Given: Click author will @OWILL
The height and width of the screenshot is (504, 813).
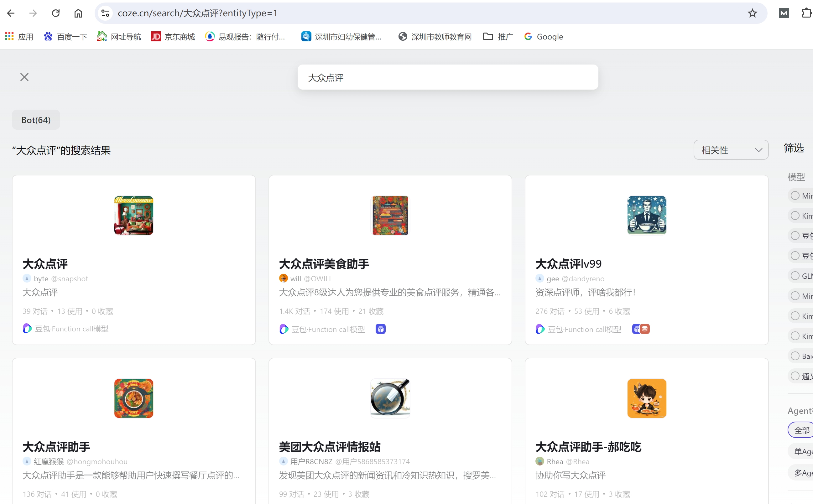Looking at the screenshot, I should click(306, 279).
